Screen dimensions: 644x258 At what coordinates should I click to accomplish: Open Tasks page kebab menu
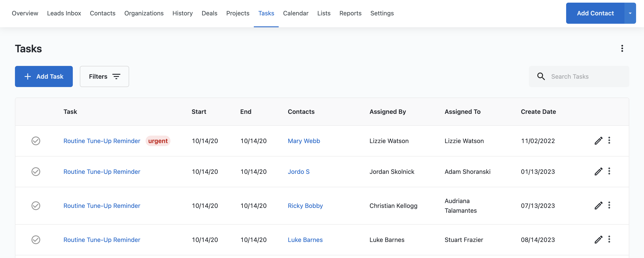[x=622, y=48]
